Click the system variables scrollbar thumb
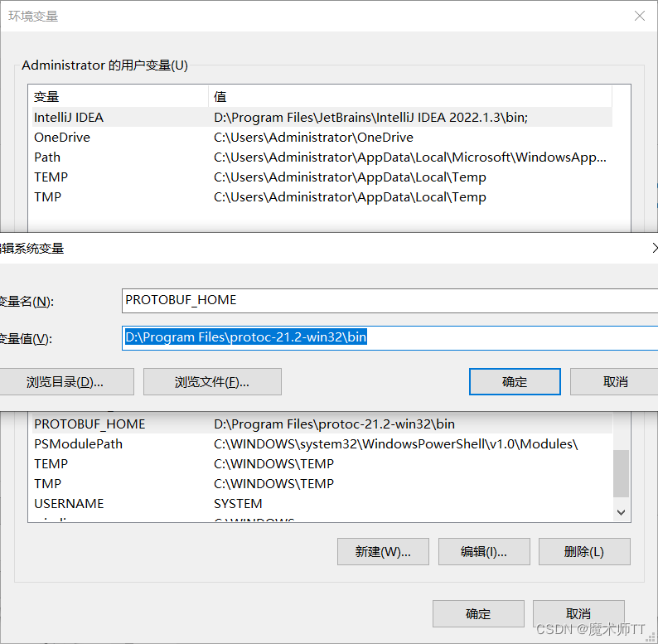658x644 pixels. point(621,473)
